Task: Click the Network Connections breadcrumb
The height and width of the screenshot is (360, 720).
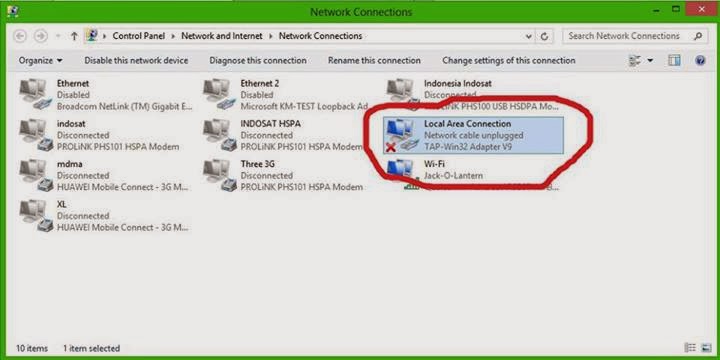Action: click(x=321, y=36)
